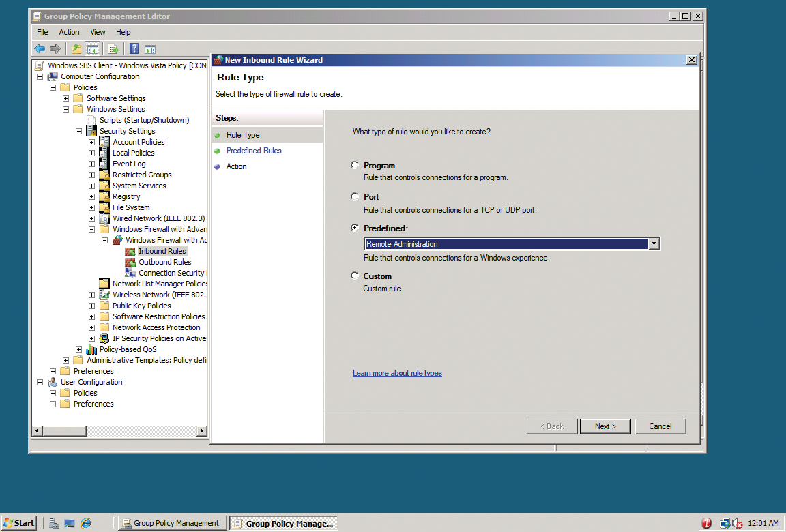Collapse the Security Settings tree node
Screen dimensions: 786x532
(x=78, y=131)
